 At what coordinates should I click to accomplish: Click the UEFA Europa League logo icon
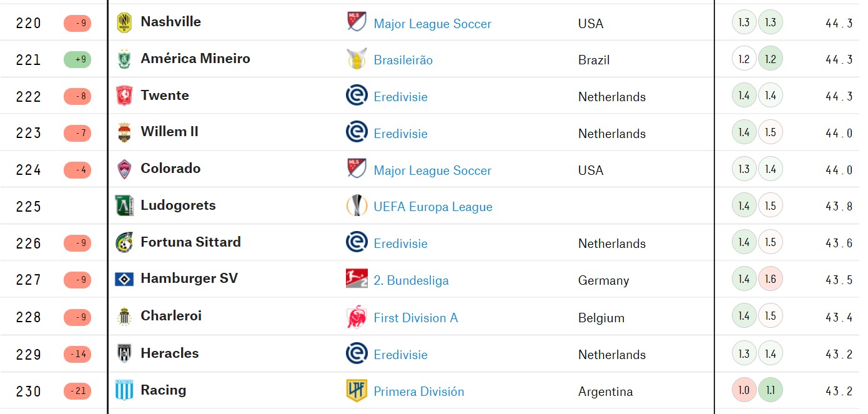coord(357,206)
